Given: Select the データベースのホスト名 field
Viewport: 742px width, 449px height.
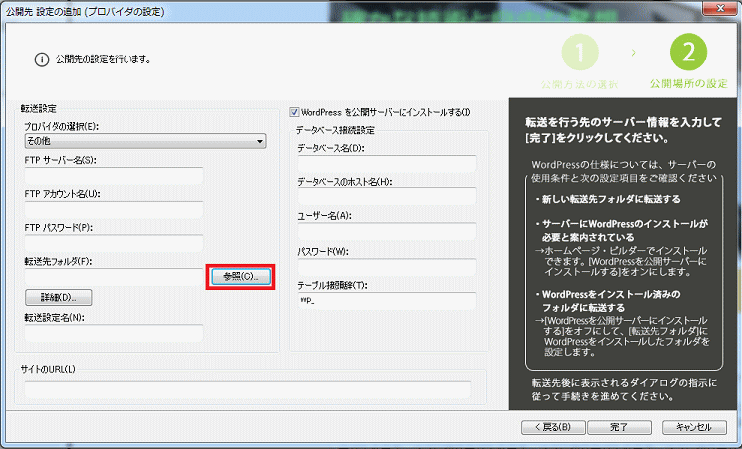Looking at the screenshot, I should tap(386, 198).
